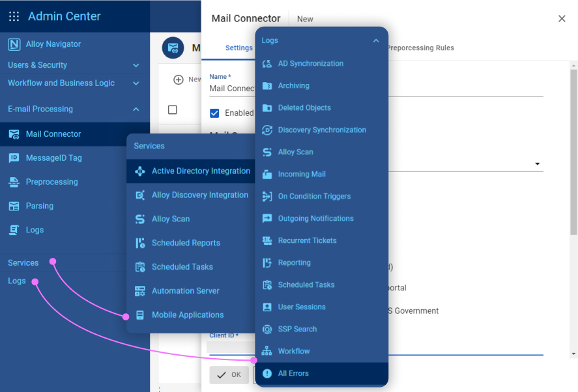Screen dimensions: 578x392
Task: Expand Workflow and Business Logic section
Action: pyautogui.click(x=136, y=83)
